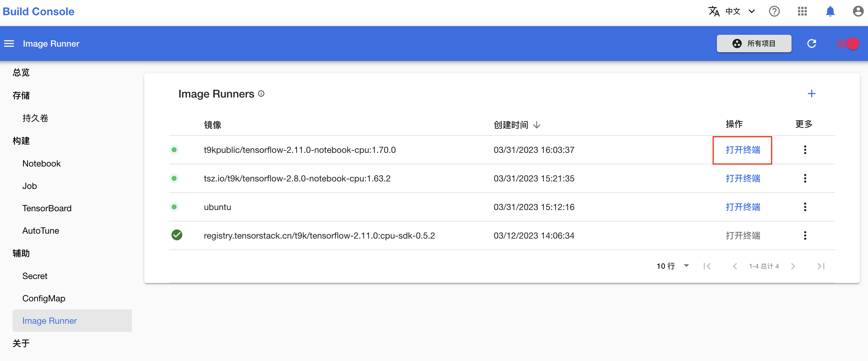This screenshot has height=361, width=868.
Task: Open the hamburger navigation menu
Action: tap(9, 43)
